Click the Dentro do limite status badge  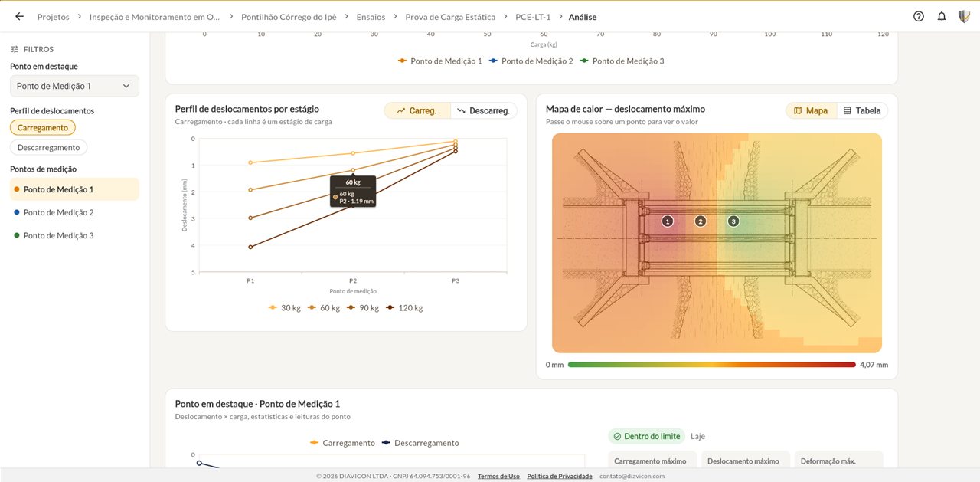pos(647,436)
